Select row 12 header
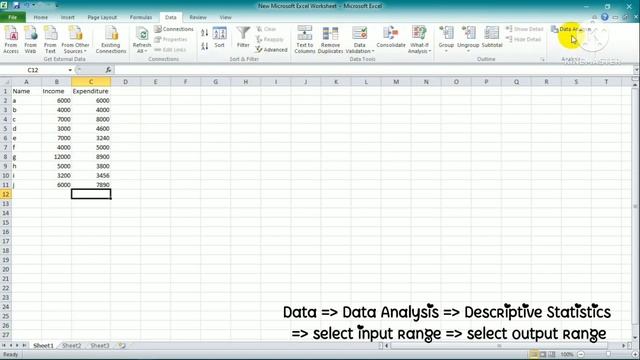Viewport: 640px width, 360px height. point(5,194)
